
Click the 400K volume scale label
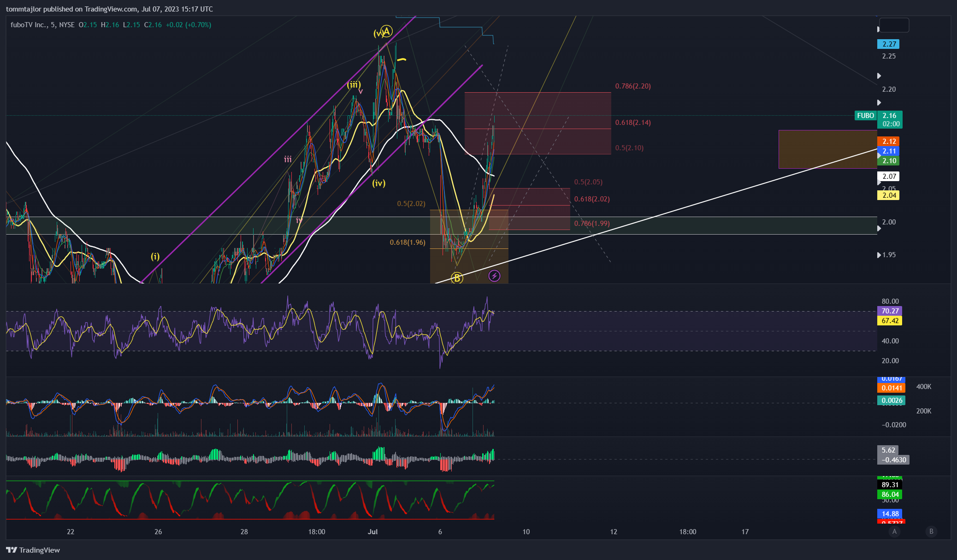[924, 387]
